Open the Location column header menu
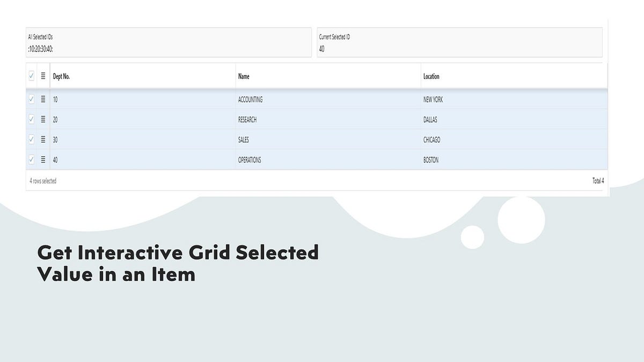 click(x=431, y=76)
